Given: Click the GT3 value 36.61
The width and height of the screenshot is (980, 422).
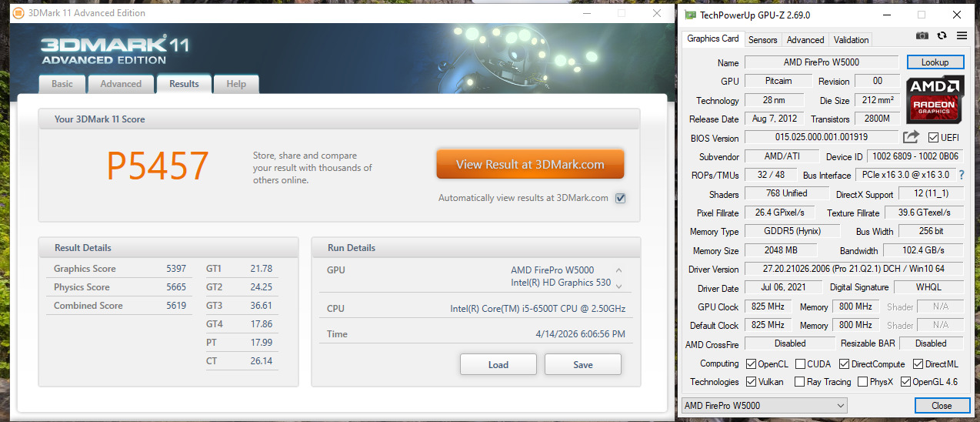Looking at the screenshot, I should [261, 306].
